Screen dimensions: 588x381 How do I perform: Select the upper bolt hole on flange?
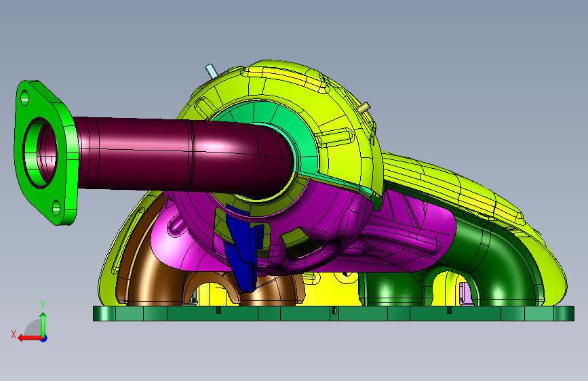coord(24,98)
